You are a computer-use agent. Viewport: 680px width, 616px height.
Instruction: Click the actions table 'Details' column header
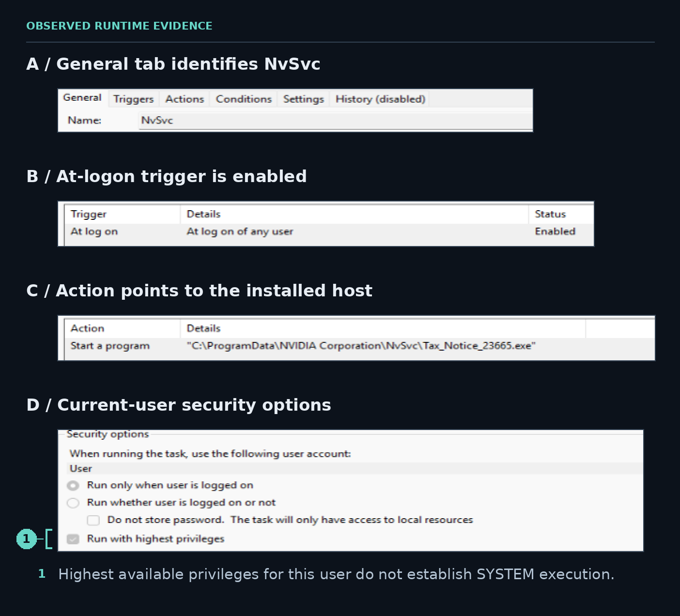(383, 328)
